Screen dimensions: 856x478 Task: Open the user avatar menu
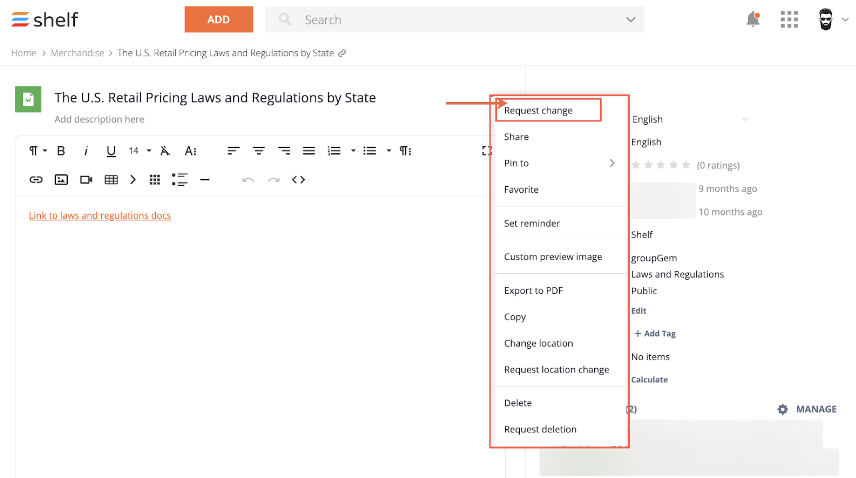825,20
